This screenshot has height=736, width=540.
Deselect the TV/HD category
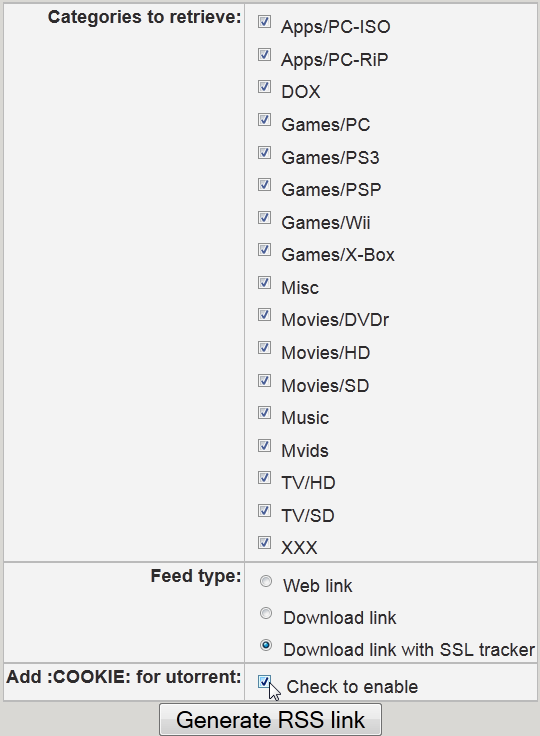[x=264, y=478]
